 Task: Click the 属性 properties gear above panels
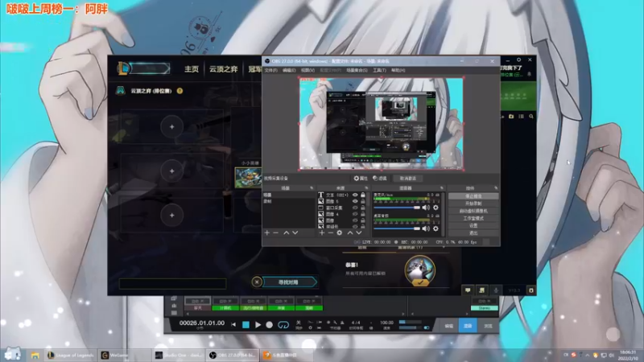[361, 178]
